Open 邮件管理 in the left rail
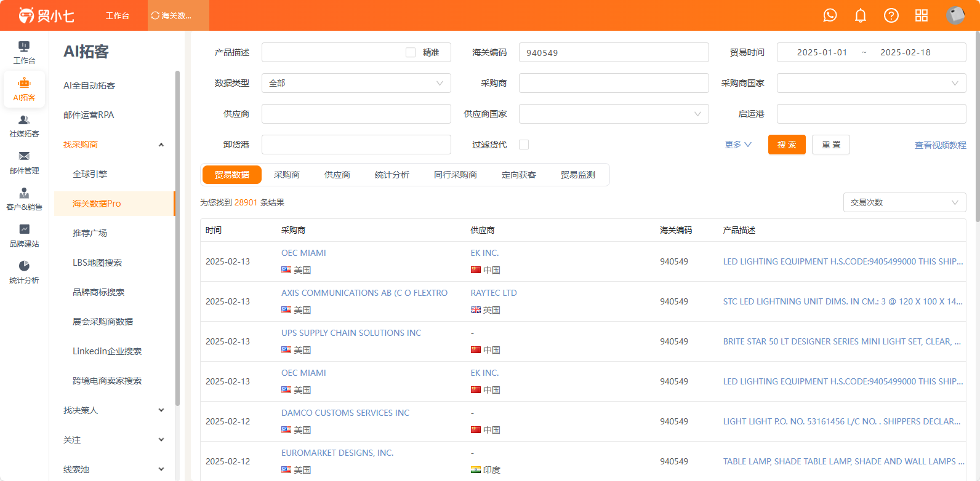Image resolution: width=980 pixels, height=481 pixels. (x=24, y=163)
